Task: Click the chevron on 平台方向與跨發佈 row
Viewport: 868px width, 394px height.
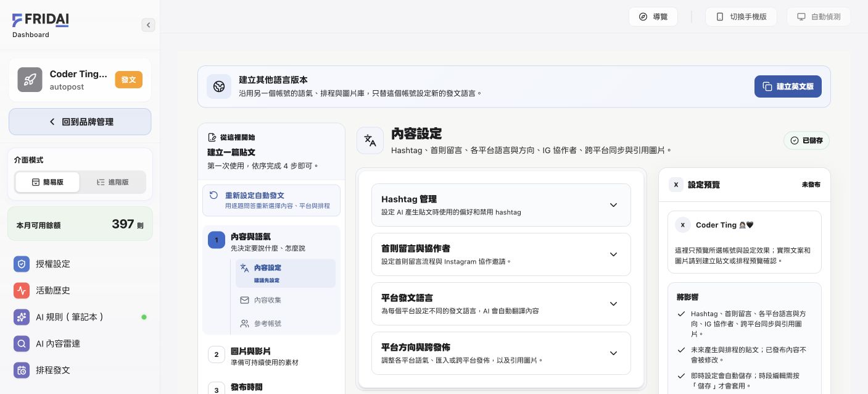Action: [613, 353]
